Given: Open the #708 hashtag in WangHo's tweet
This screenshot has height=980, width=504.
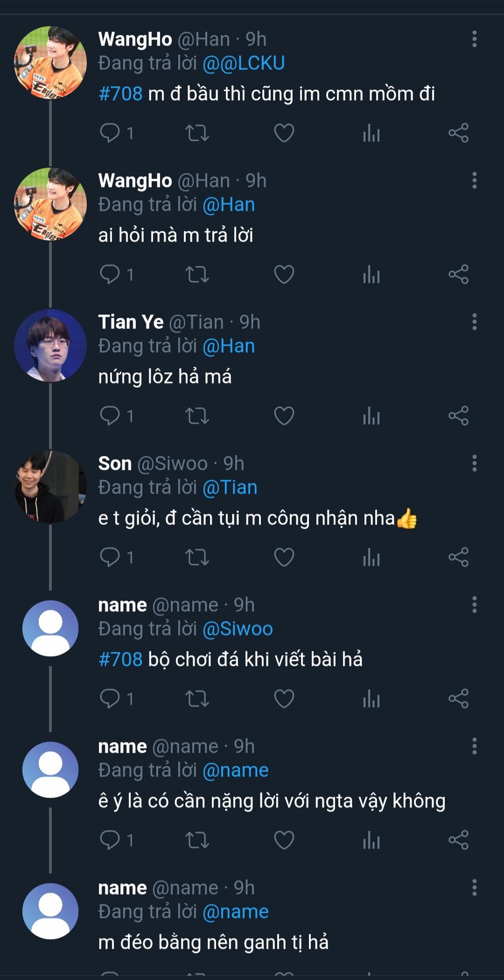Looking at the screenshot, I should point(121,94).
